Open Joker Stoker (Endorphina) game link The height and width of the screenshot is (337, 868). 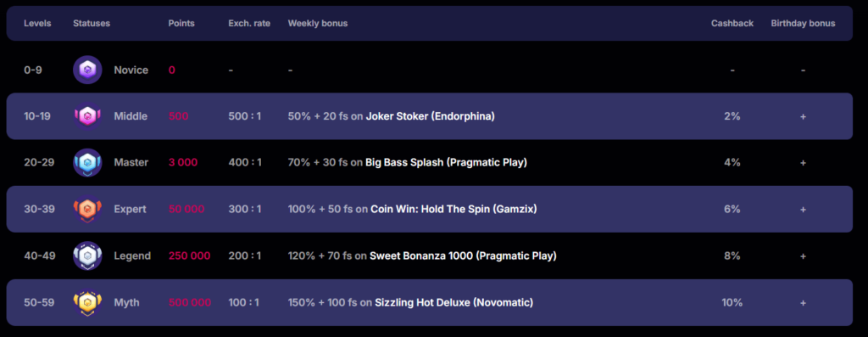pyautogui.click(x=430, y=116)
